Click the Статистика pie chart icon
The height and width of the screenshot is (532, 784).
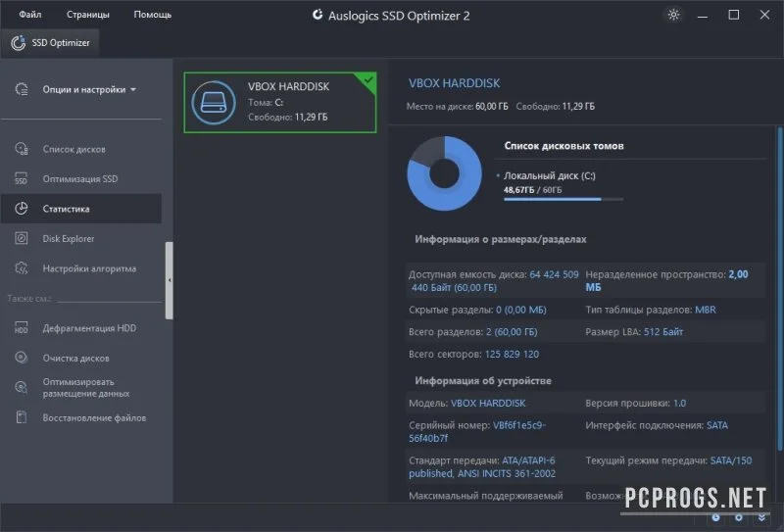21,209
